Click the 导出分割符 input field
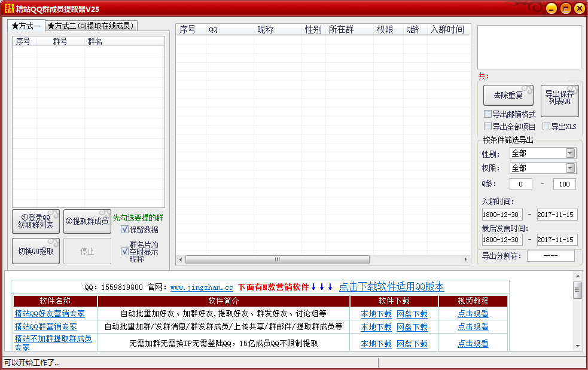 click(550, 256)
